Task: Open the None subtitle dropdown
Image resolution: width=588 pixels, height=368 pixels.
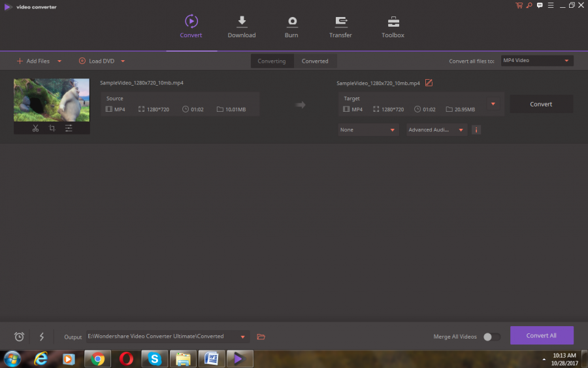Action: 368,130
